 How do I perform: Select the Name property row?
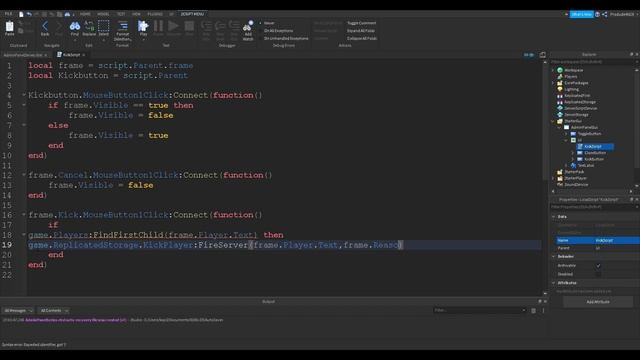(598, 240)
